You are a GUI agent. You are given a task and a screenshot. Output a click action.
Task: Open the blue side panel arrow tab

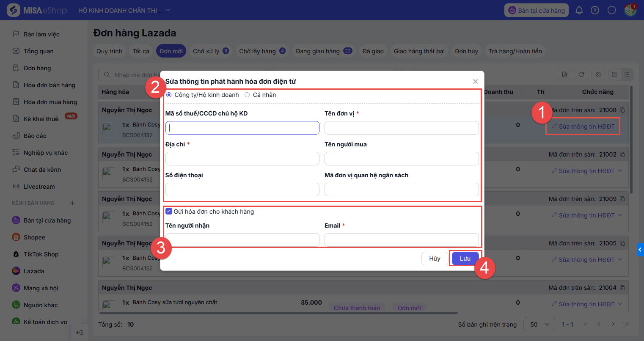click(x=640, y=250)
